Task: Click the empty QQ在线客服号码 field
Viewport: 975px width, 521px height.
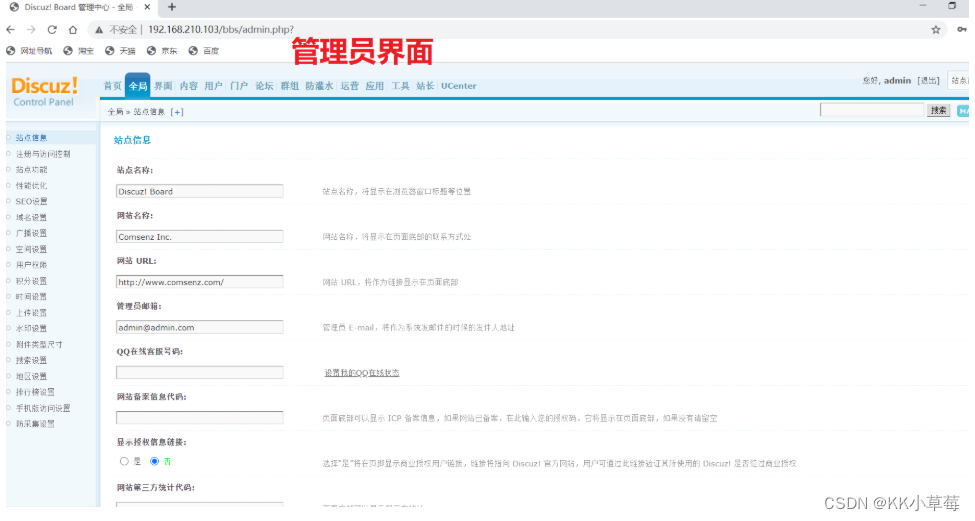Action: (x=200, y=373)
